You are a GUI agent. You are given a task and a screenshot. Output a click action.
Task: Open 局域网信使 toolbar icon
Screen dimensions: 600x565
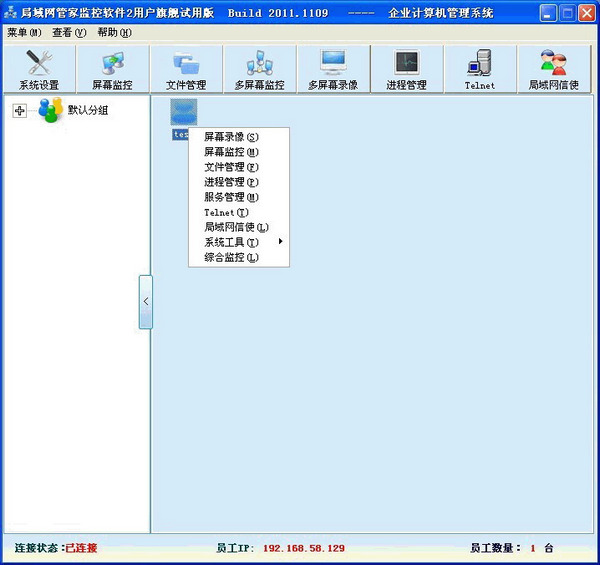553,69
